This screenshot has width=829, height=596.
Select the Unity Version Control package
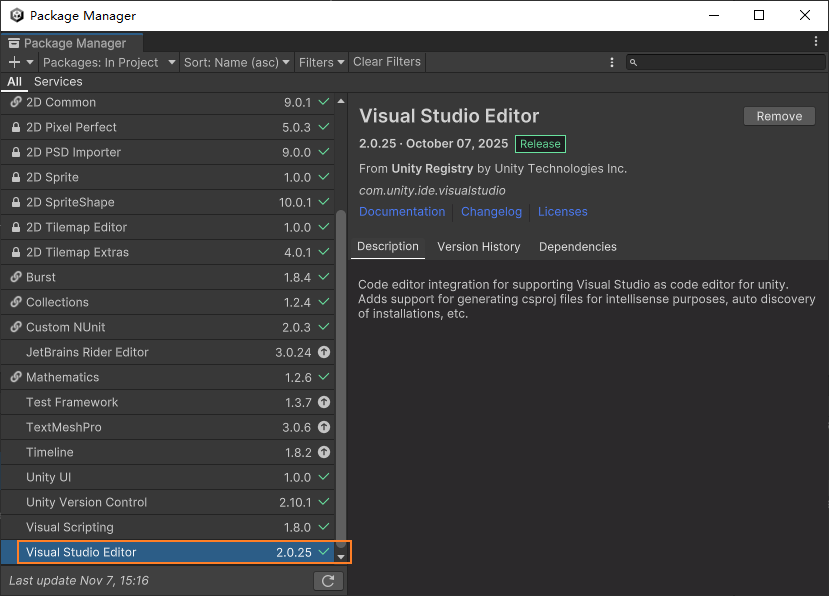click(x=168, y=502)
